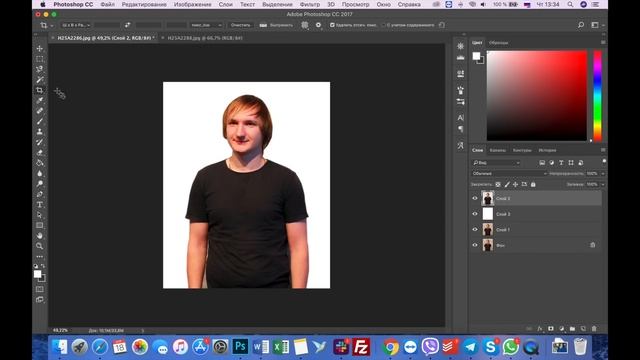640x360 pixels.
Task: Toggle lock transparent pixels
Action: (x=498, y=184)
